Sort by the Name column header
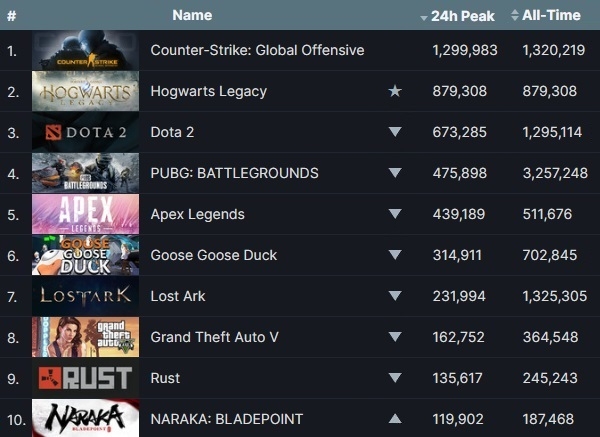600x437 pixels. [192, 15]
